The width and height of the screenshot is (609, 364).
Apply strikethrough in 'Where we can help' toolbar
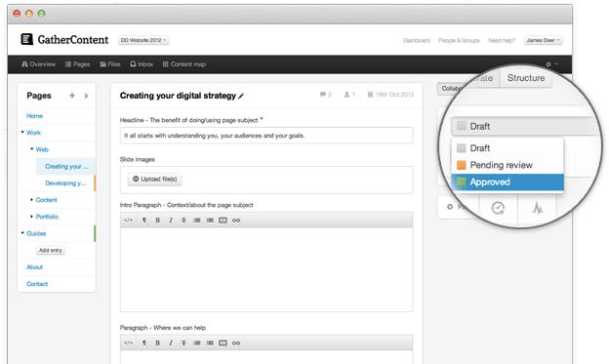[x=183, y=344]
